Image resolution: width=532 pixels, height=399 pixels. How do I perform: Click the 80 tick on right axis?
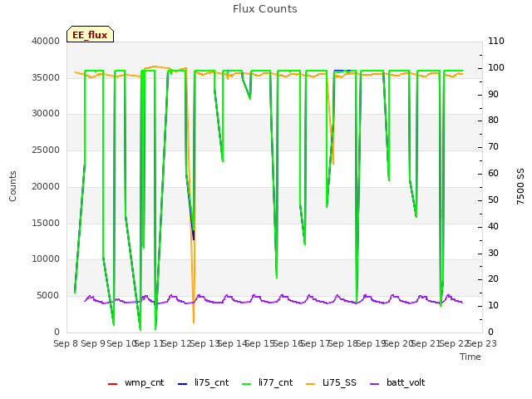point(493,120)
